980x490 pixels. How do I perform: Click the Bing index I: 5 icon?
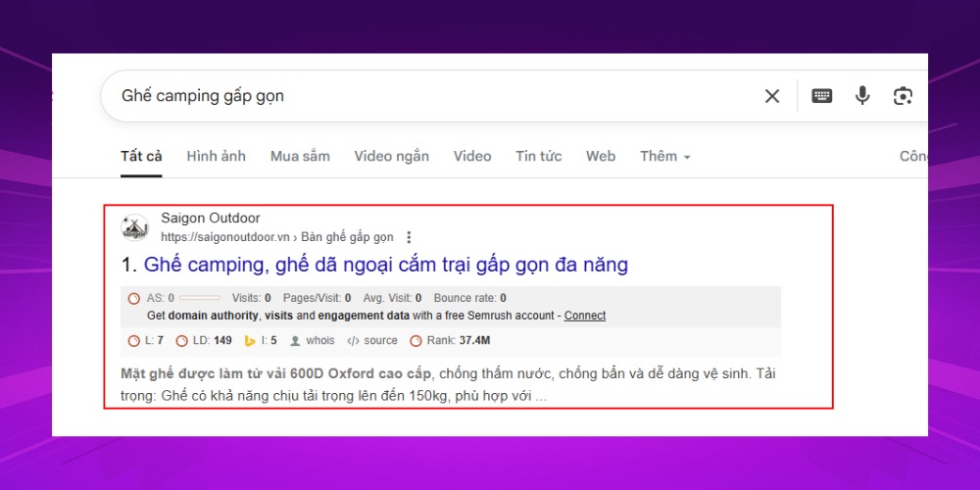[x=250, y=341]
